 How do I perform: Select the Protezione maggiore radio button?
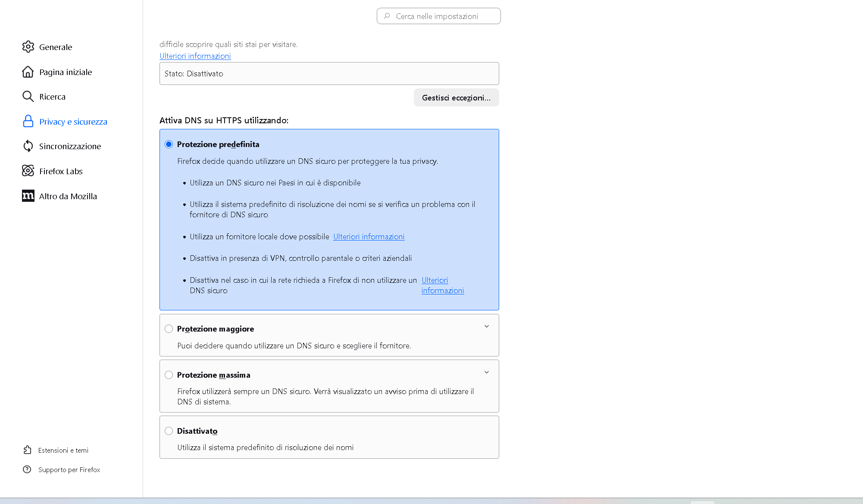[169, 329]
